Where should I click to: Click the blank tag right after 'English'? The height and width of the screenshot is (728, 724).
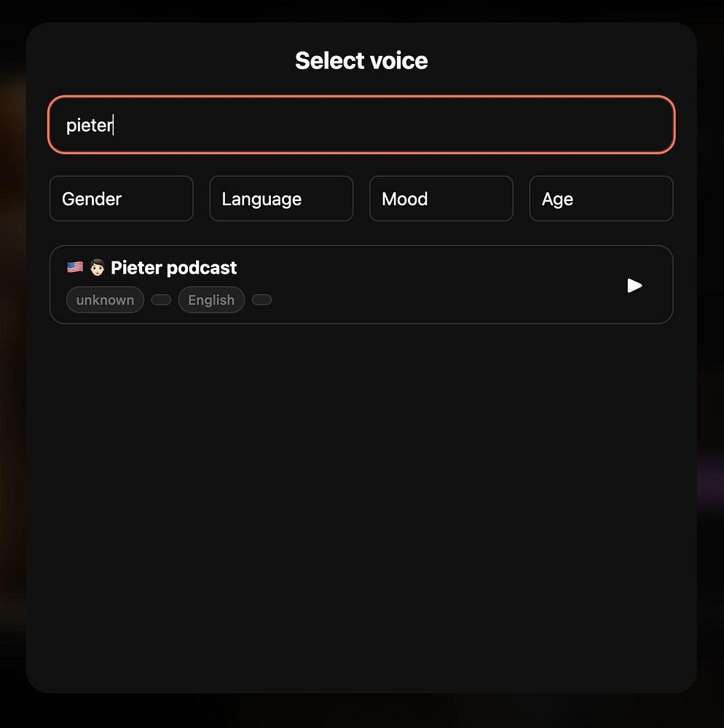(x=261, y=300)
